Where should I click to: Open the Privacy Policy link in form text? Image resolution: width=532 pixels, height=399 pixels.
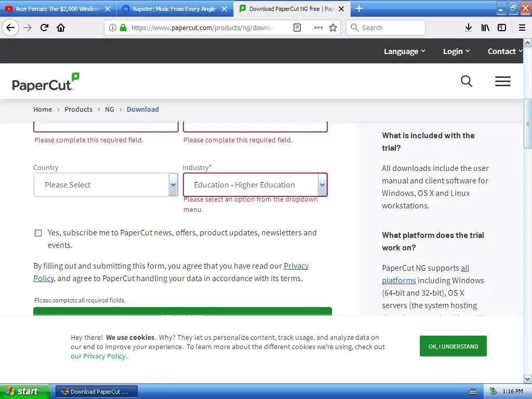click(x=296, y=265)
